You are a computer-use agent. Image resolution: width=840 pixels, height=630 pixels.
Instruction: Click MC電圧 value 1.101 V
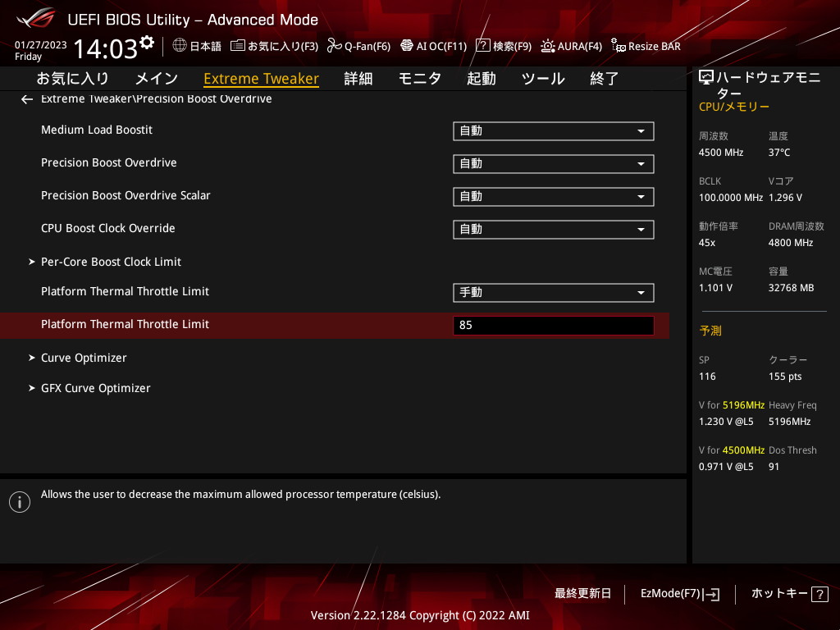pos(715,288)
